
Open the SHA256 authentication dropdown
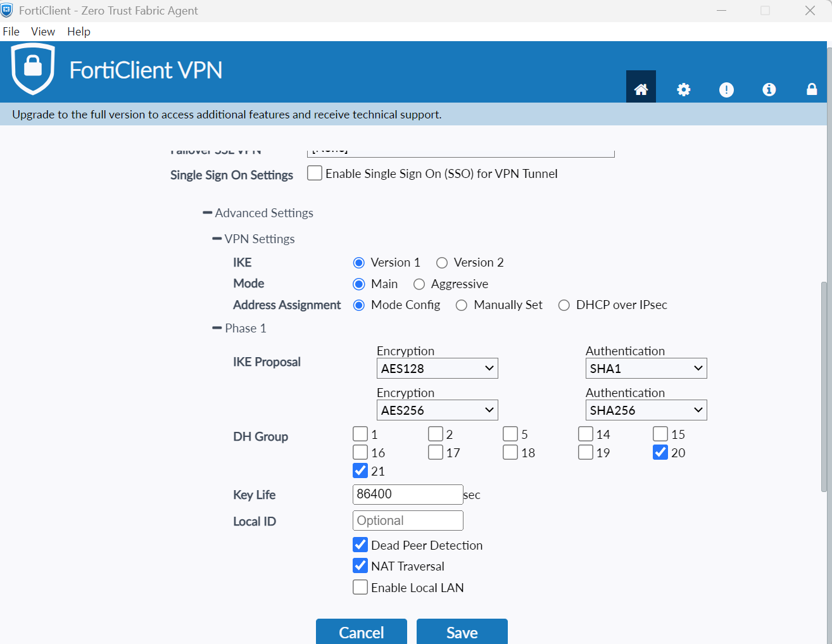pos(646,410)
